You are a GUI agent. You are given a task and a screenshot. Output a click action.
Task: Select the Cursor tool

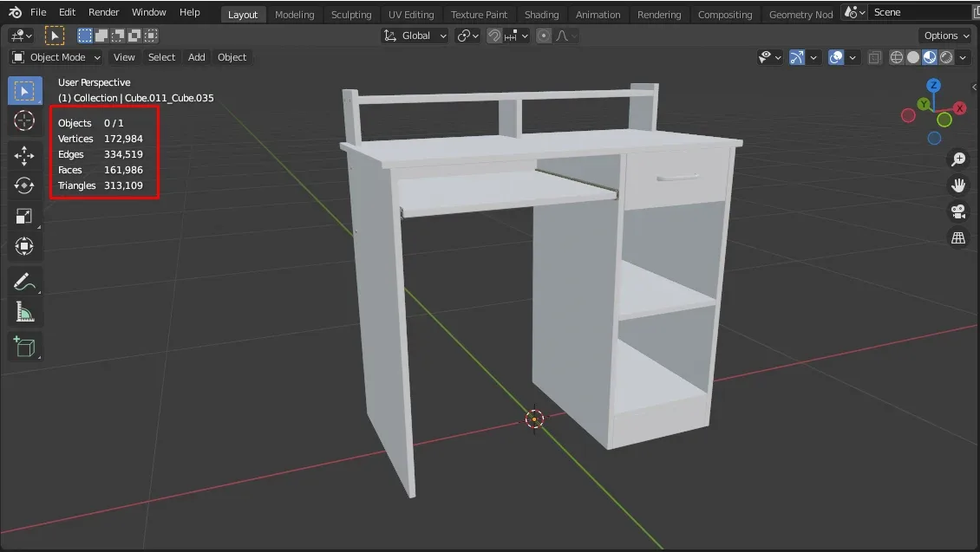pyautogui.click(x=24, y=121)
